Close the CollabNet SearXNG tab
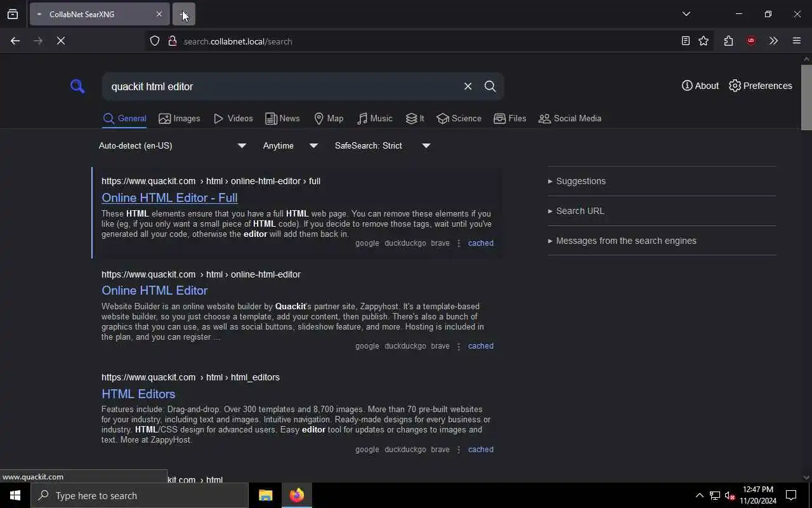This screenshot has width=812, height=508. pyautogui.click(x=159, y=14)
